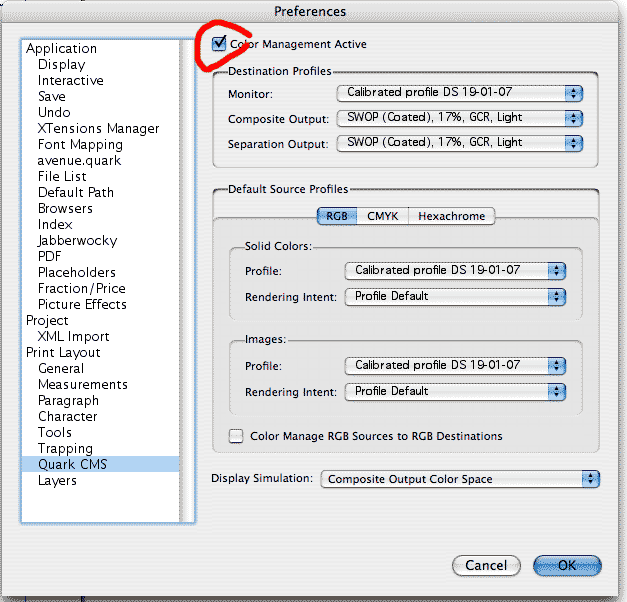
Task: Select Default Path preferences
Action: 101,192
